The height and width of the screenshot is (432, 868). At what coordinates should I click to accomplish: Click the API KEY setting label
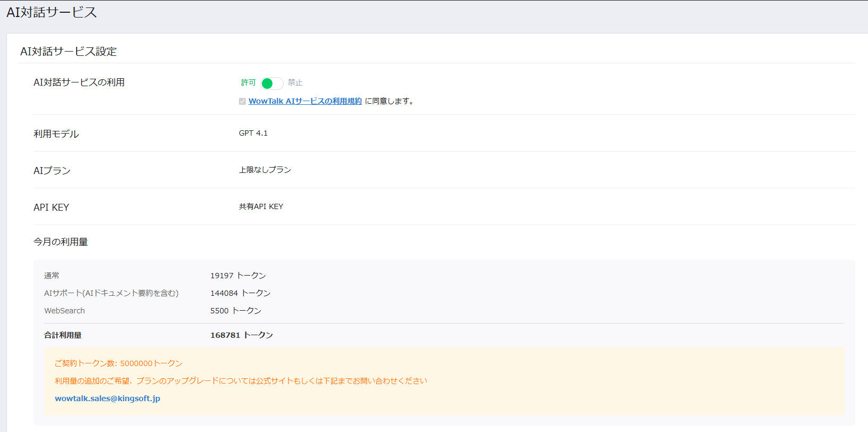pyautogui.click(x=51, y=207)
